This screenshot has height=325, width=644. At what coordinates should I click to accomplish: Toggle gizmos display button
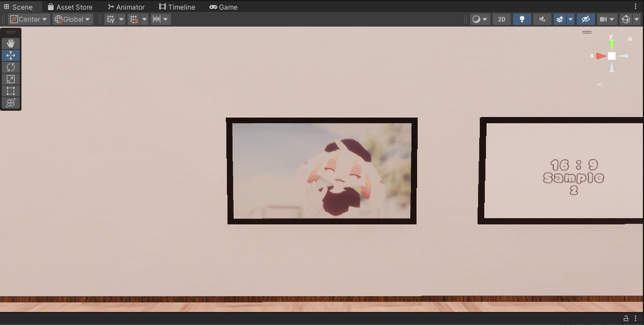click(x=626, y=20)
